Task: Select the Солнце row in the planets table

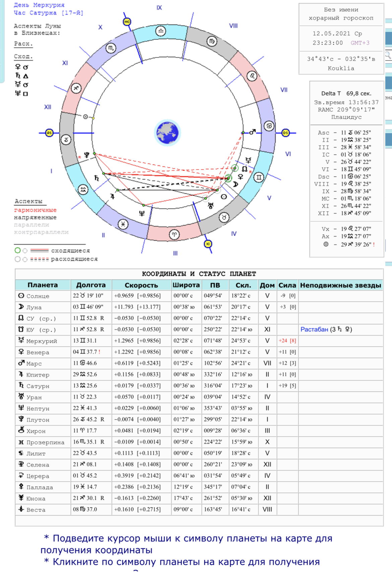Action: 199,296
